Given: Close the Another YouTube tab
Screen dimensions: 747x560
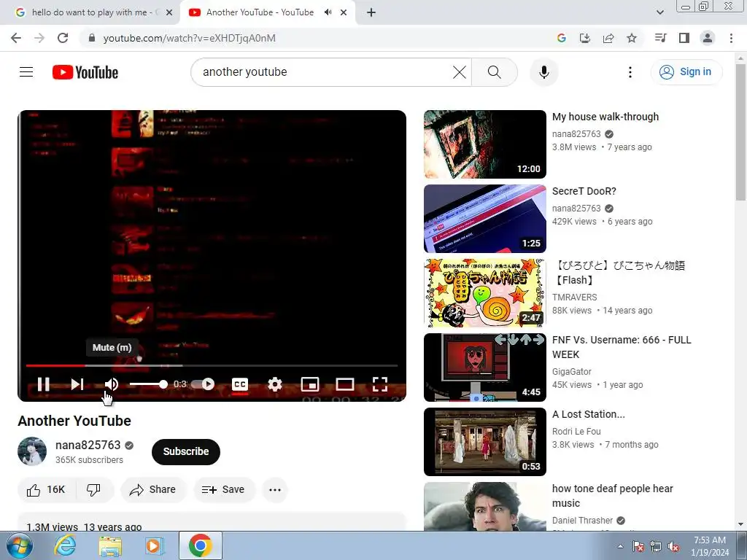Looking at the screenshot, I should (x=344, y=12).
